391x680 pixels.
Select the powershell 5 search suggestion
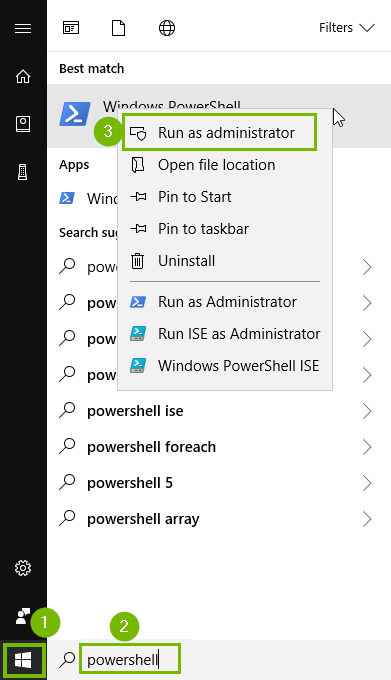click(x=130, y=483)
